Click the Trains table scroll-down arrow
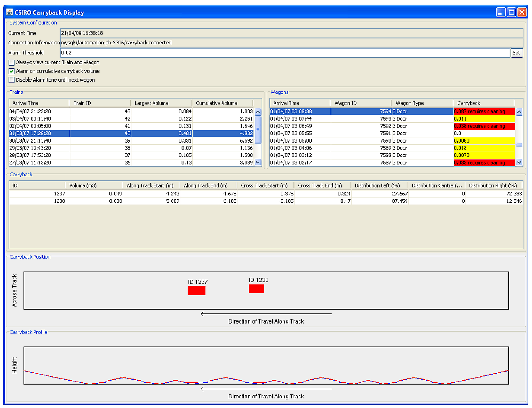532x408 pixels. [258, 162]
